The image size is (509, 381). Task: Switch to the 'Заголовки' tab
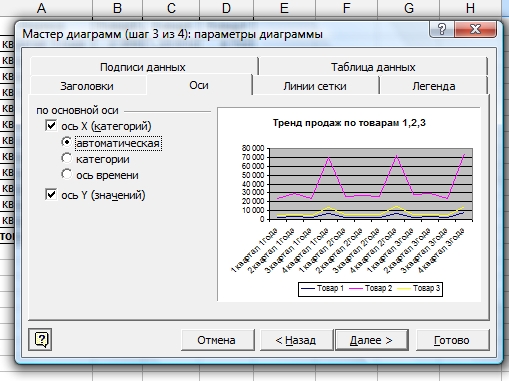tap(87, 86)
